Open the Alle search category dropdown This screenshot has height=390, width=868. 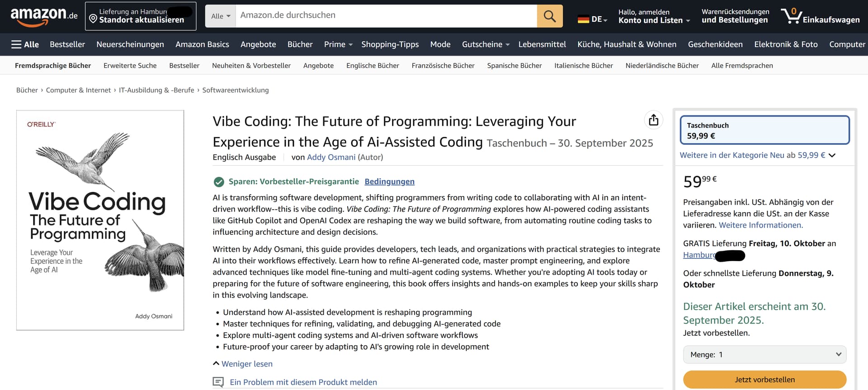pos(221,16)
